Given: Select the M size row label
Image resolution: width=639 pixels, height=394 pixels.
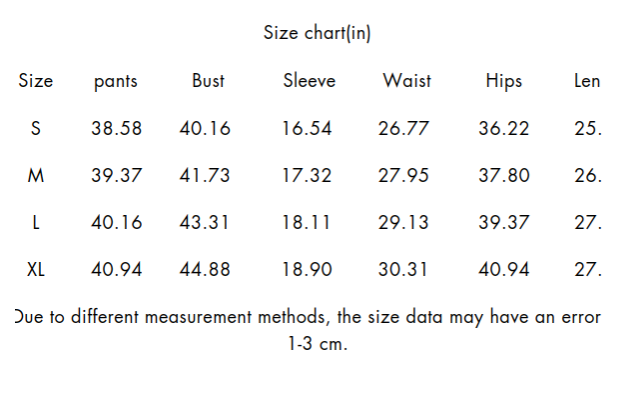Looking at the screenshot, I should click(36, 176).
